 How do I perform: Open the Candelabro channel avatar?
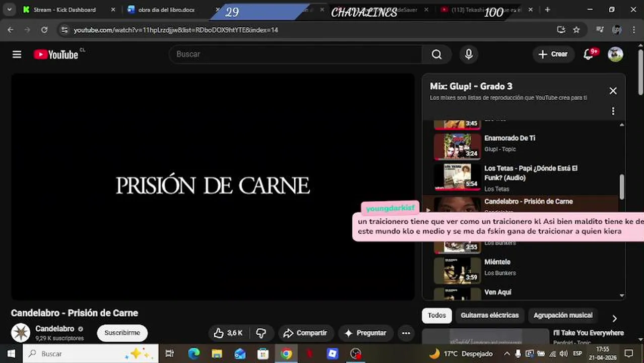(21, 333)
